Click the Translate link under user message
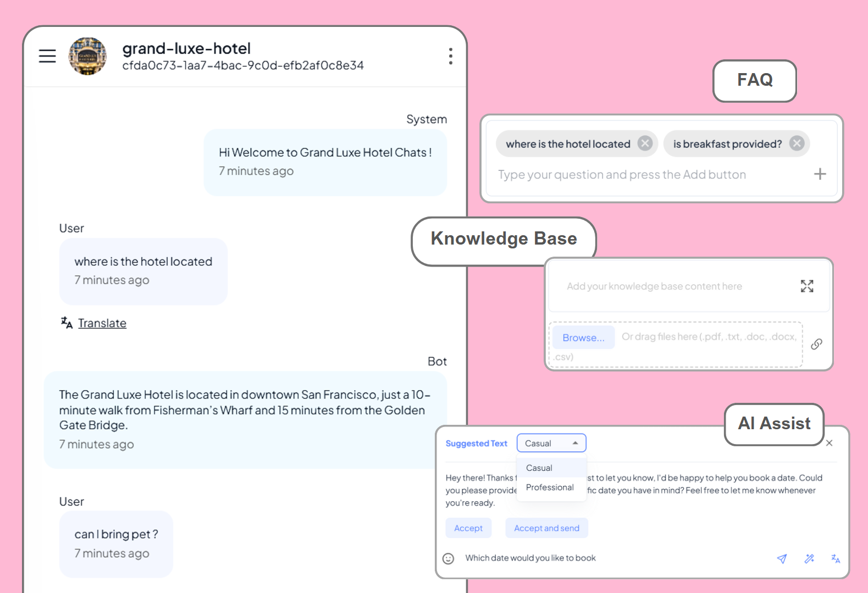The width and height of the screenshot is (868, 593). (102, 323)
